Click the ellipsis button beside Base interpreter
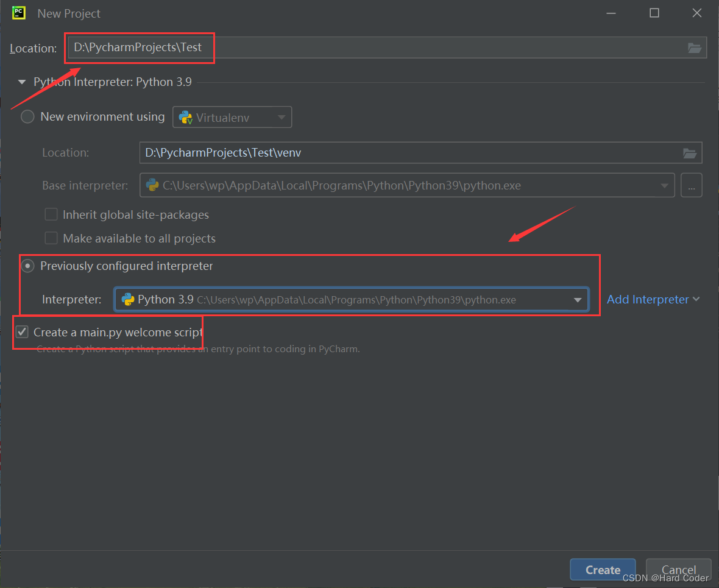719x588 pixels. (x=692, y=185)
